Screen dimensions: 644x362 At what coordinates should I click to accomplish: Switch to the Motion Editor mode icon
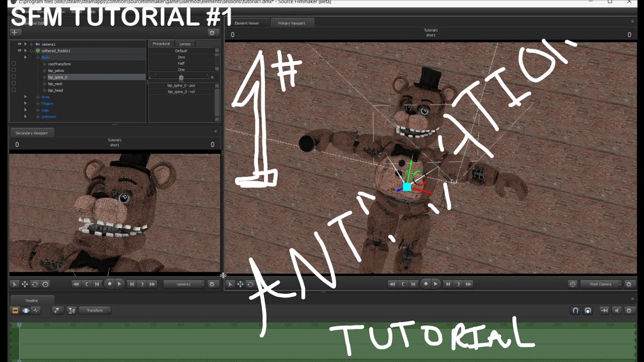[x=26, y=311]
